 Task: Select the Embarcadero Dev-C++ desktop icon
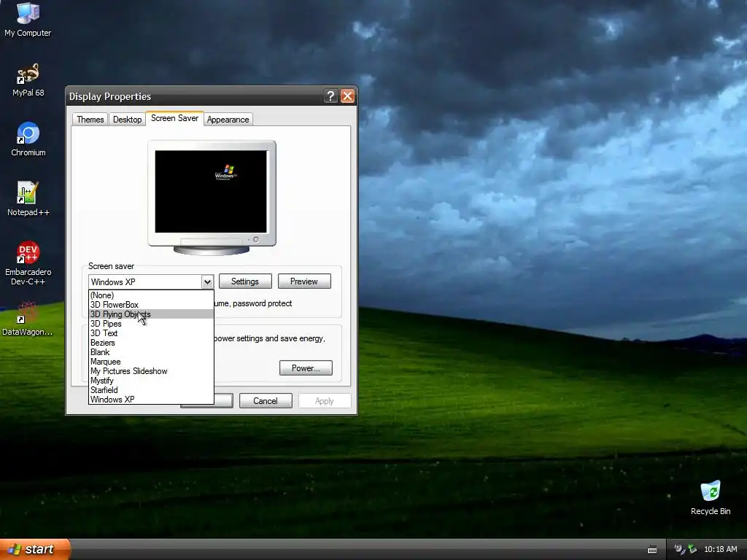28,263
